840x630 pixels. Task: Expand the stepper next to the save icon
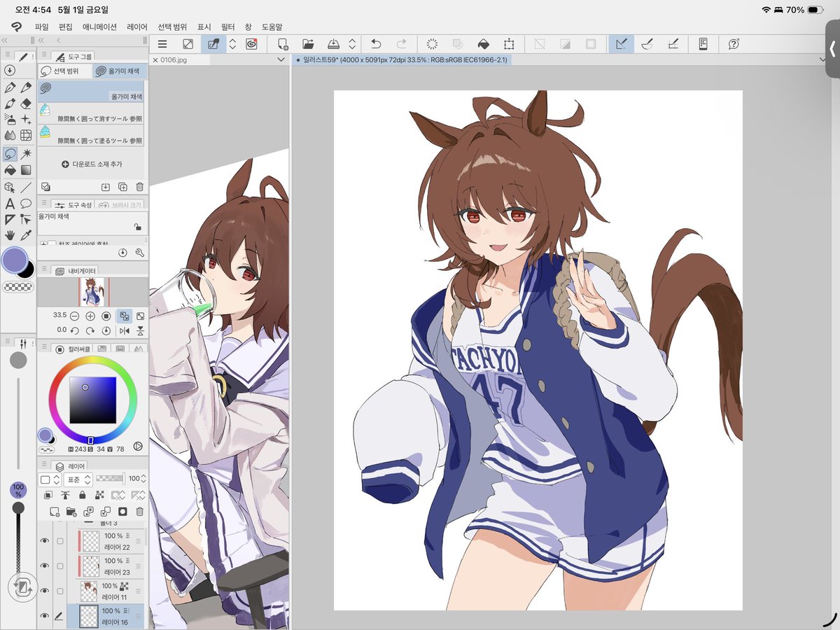[x=352, y=44]
